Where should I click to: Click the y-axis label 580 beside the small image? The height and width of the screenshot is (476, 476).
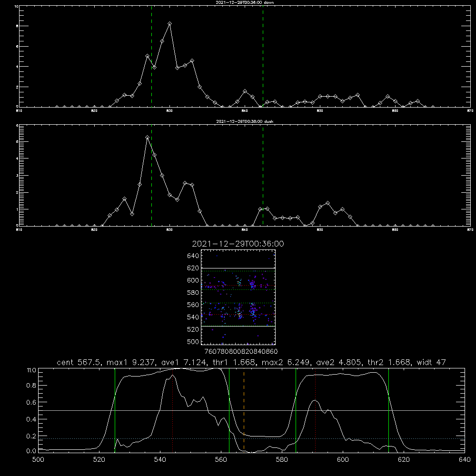coord(193,292)
